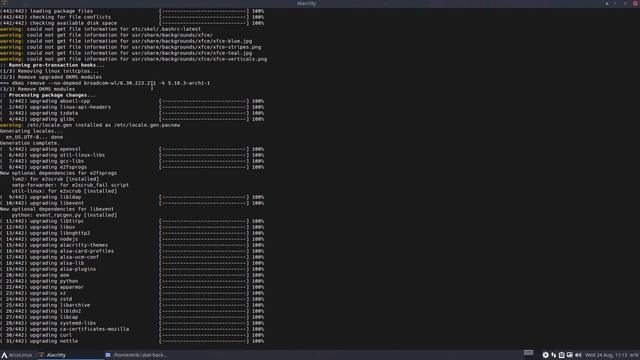Screen dimensions: 640x360
Task: Click the 'upgrading zstd' line
Action: [132, 299]
